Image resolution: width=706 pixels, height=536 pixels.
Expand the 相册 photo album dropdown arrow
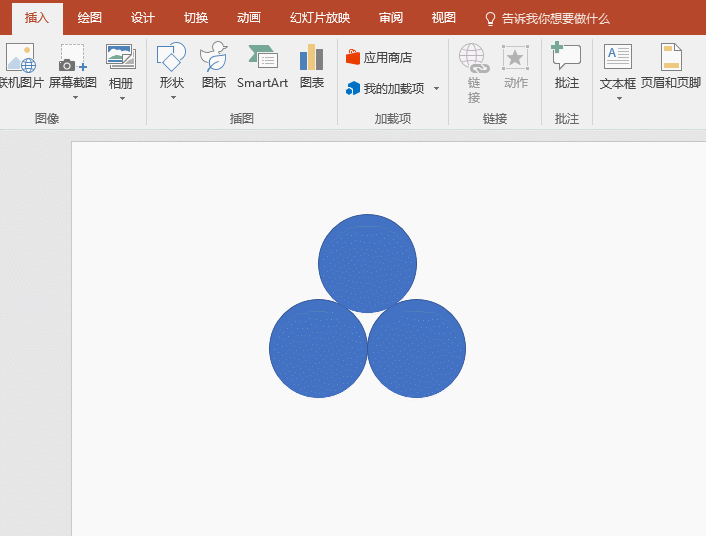coord(121,99)
